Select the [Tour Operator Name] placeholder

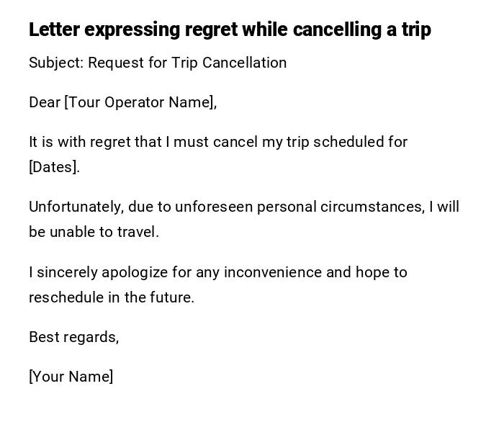[140, 102]
